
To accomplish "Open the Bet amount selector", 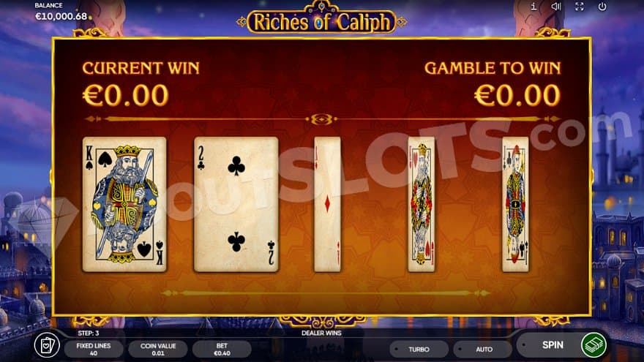I will pos(222,350).
